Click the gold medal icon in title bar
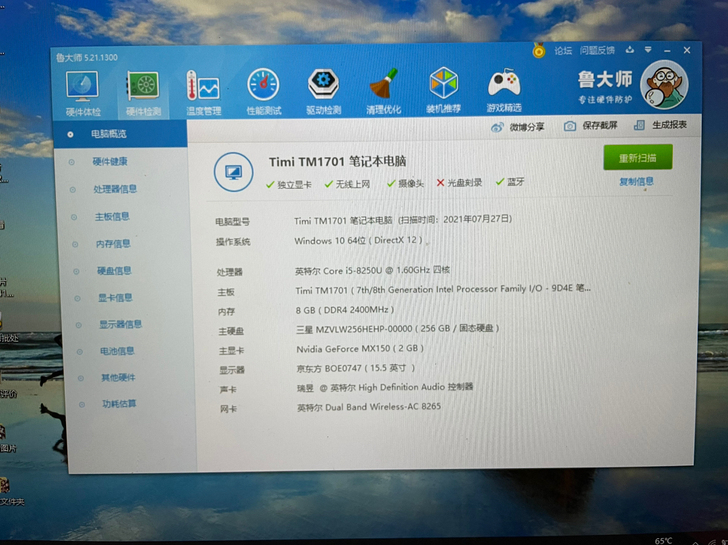This screenshot has width=728, height=545. coord(539,51)
